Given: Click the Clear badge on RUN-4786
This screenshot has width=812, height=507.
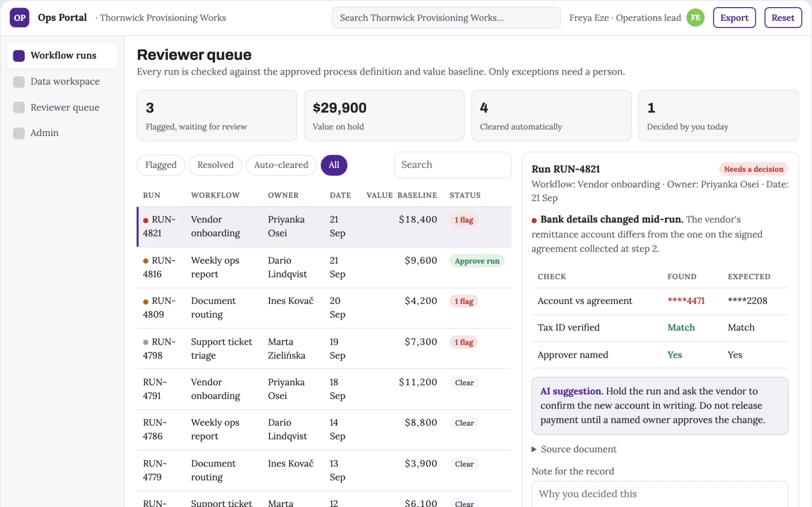Looking at the screenshot, I should tap(464, 423).
